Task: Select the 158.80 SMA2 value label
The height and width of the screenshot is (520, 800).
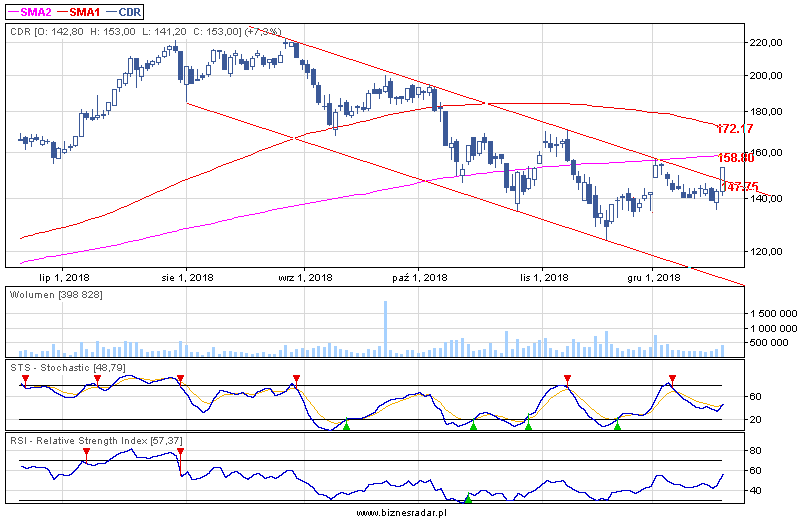Action: (735, 158)
